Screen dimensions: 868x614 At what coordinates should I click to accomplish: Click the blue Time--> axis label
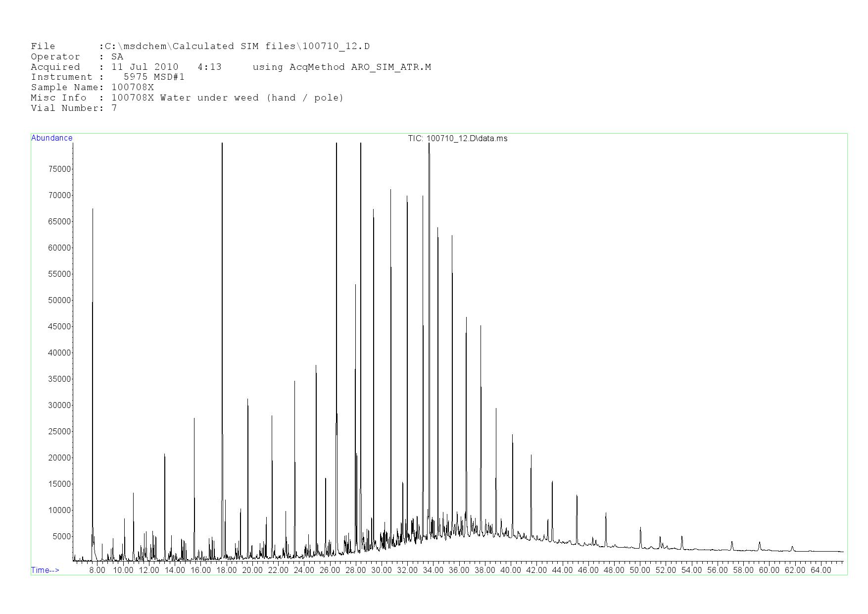(45, 570)
